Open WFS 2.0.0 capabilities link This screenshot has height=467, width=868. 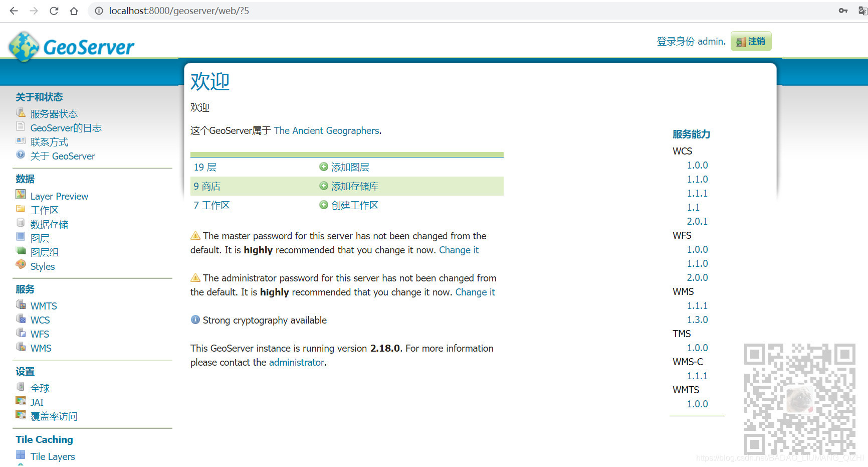697,277
